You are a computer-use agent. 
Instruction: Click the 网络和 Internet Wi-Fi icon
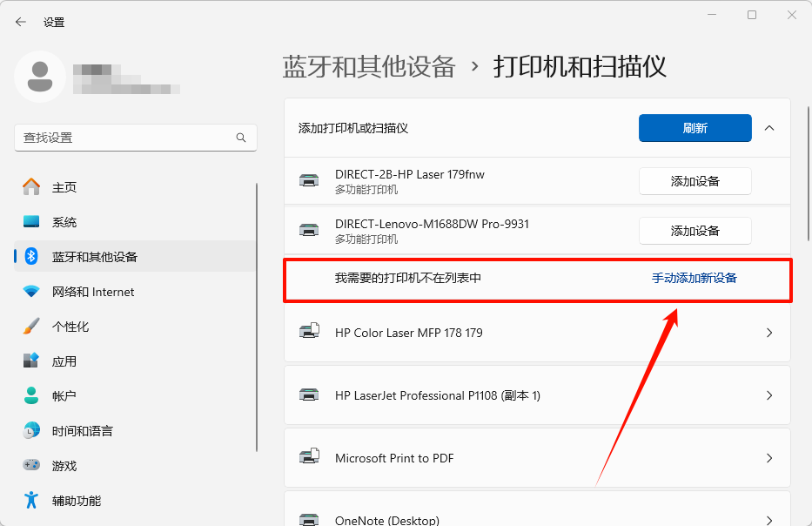tap(31, 292)
